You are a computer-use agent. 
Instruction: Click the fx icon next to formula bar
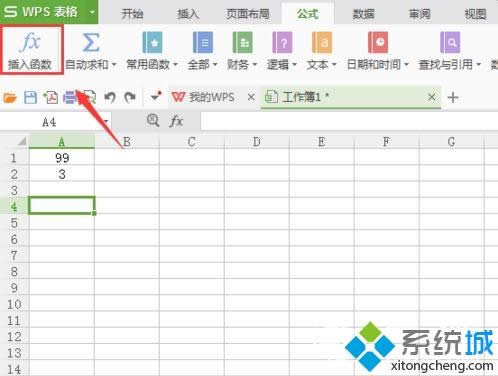[x=176, y=121]
